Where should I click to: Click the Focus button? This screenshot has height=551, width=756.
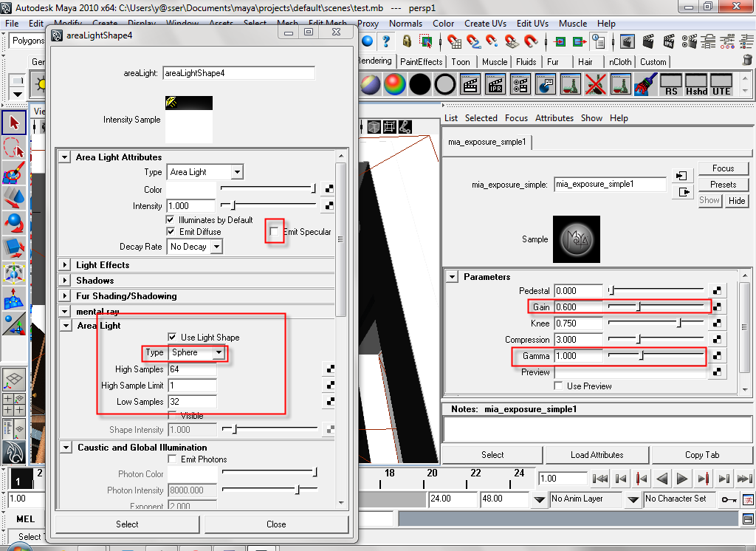pos(724,168)
